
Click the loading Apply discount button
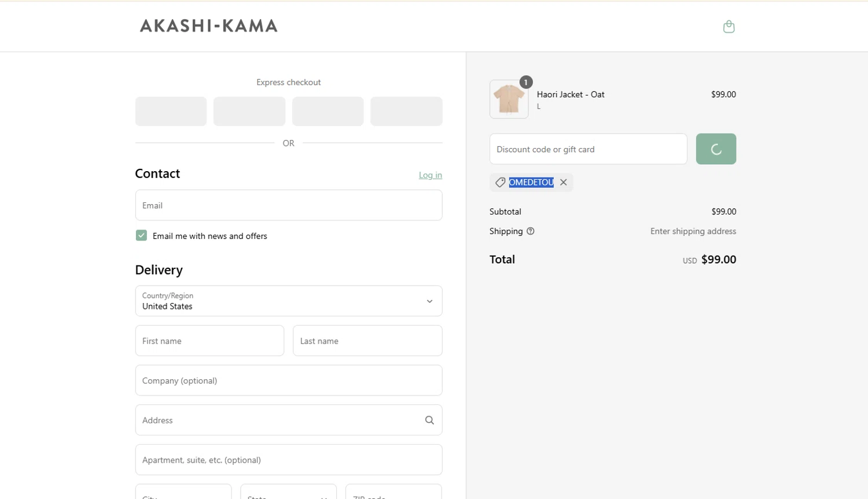[716, 149]
